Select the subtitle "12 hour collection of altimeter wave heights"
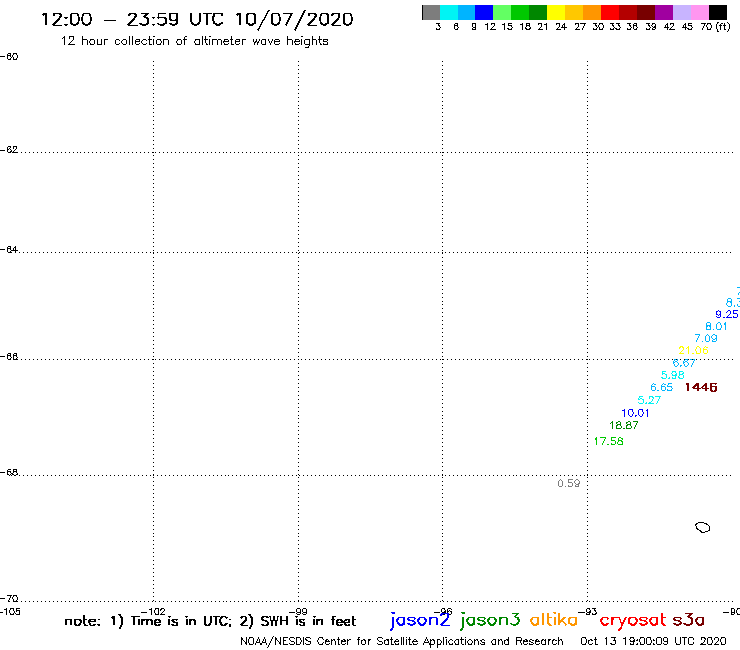Image resolution: width=740 pixels, height=650 pixels. [x=194, y=41]
